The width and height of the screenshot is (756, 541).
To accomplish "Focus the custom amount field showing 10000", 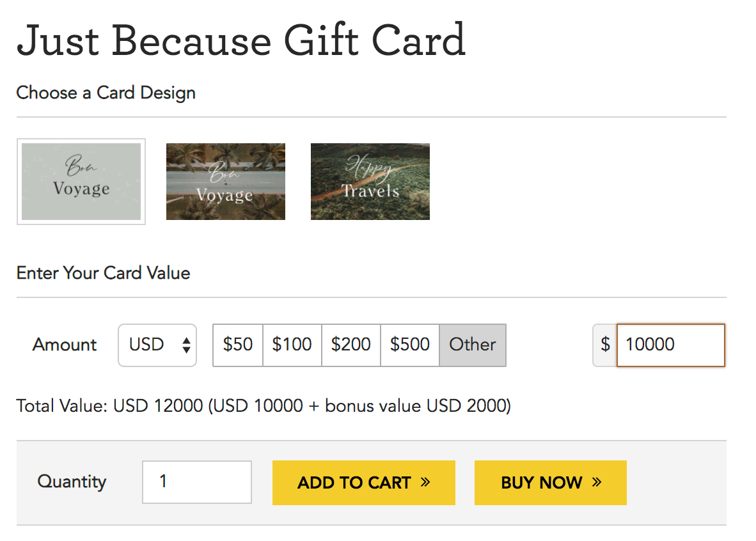I will tap(670, 345).
